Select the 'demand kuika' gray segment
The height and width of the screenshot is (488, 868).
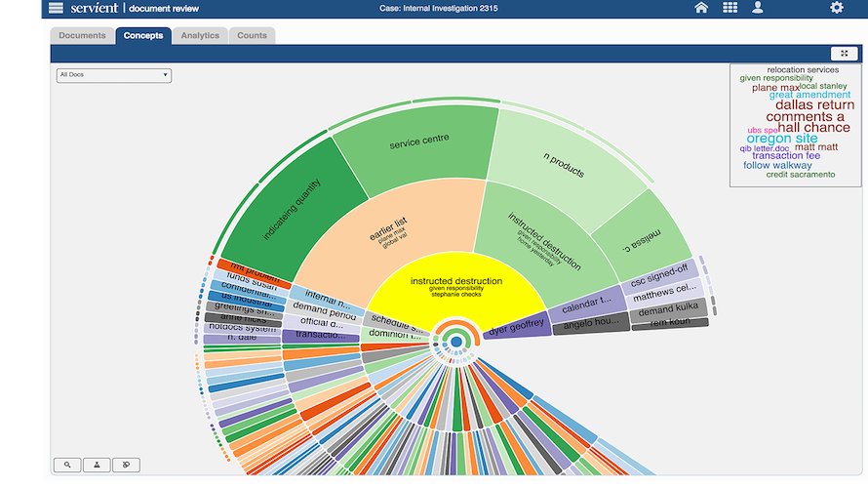point(668,310)
